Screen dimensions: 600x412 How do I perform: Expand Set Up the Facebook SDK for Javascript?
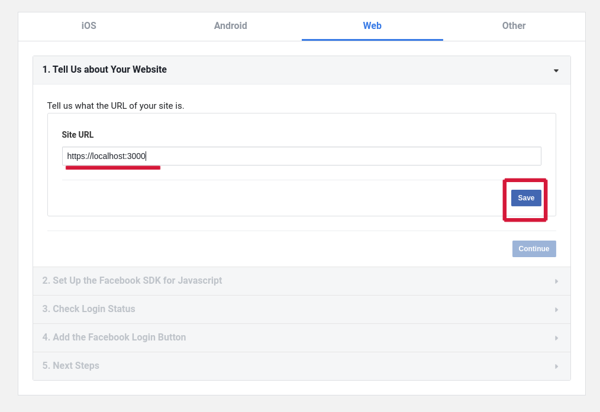302,281
